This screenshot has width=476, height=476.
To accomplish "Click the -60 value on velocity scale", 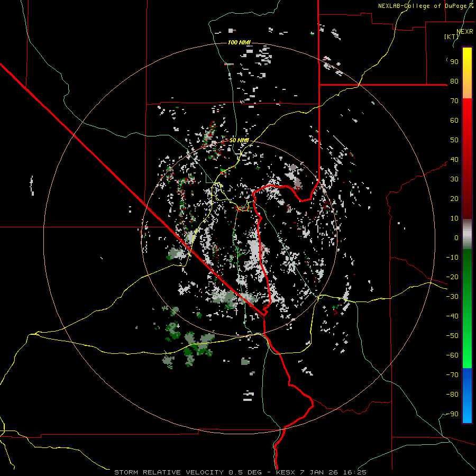I will (x=452, y=355).
